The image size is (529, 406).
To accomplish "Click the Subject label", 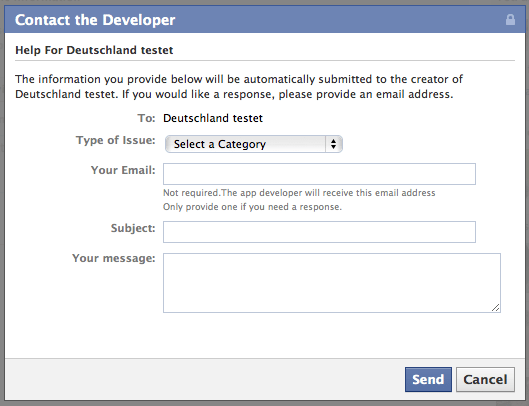I will pos(133,228).
